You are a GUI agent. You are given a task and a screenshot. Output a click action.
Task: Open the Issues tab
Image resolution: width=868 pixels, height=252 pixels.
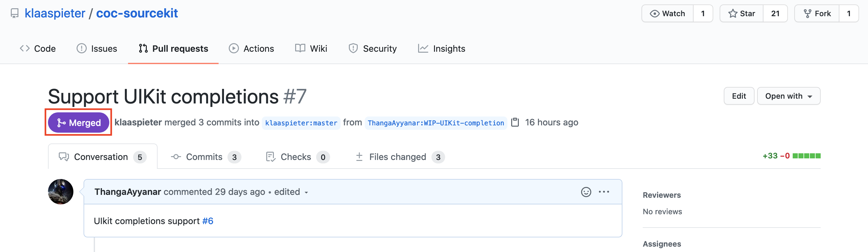[x=97, y=49]
